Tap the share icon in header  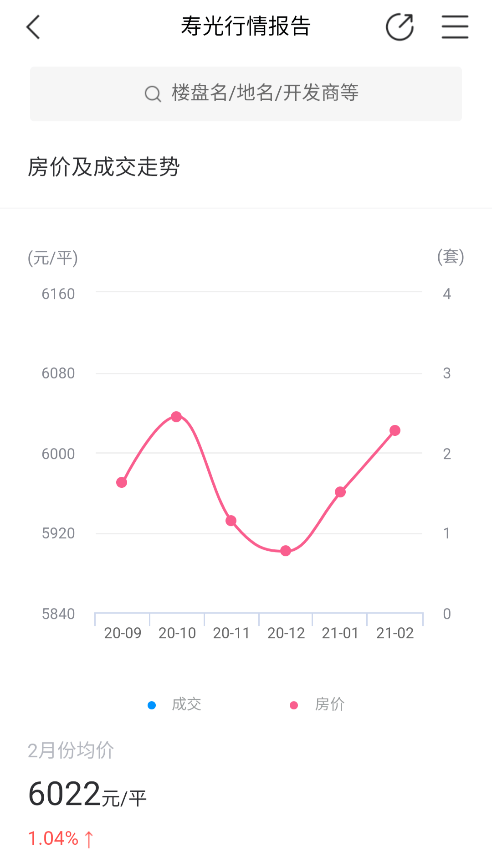coord(400,27)
